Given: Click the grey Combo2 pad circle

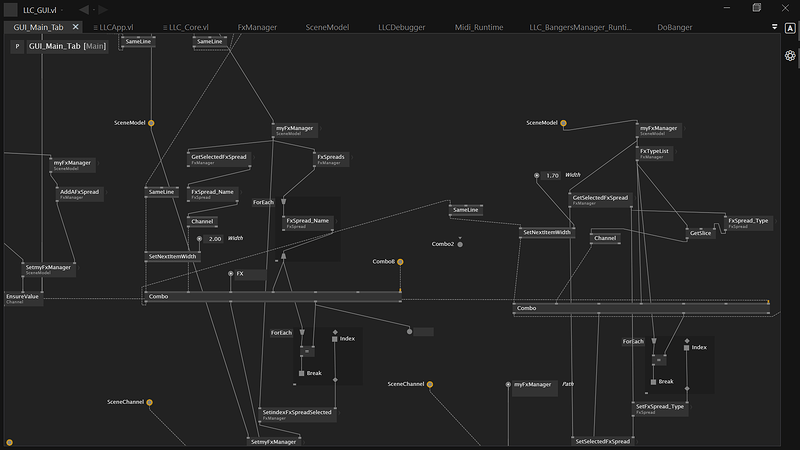Looking at the screenshot, I should point(460,244).
